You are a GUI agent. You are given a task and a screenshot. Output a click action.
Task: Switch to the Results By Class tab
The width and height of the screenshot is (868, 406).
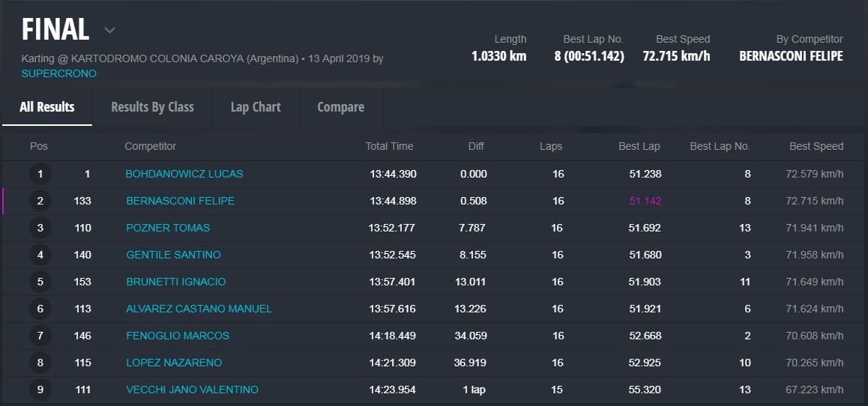pos(152,107)
